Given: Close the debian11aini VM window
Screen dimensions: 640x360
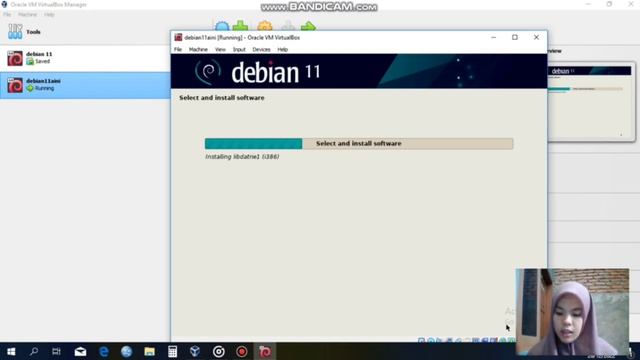Looking at the screenshot, I should click(536, 37).
